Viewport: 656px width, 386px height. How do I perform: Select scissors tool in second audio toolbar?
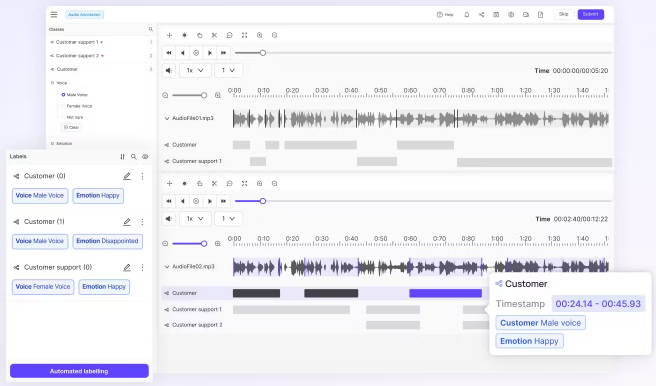point(214,184)
